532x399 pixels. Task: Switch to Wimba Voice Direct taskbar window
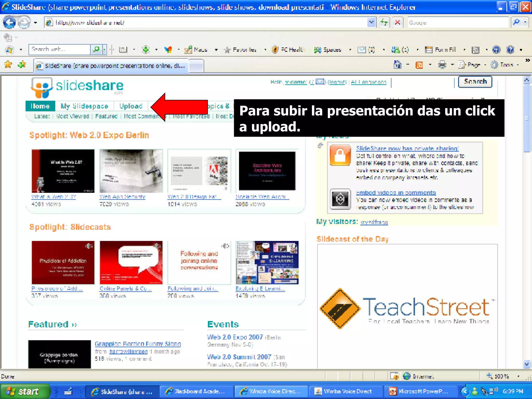(346, 391)
